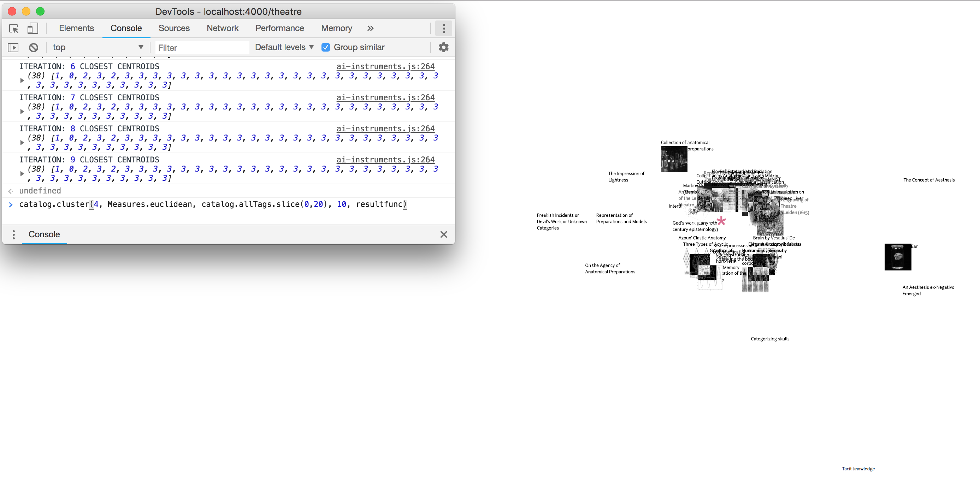Toggle the device toolbar icon
Screen dimensions: 980x495
[x=33, y=29]
